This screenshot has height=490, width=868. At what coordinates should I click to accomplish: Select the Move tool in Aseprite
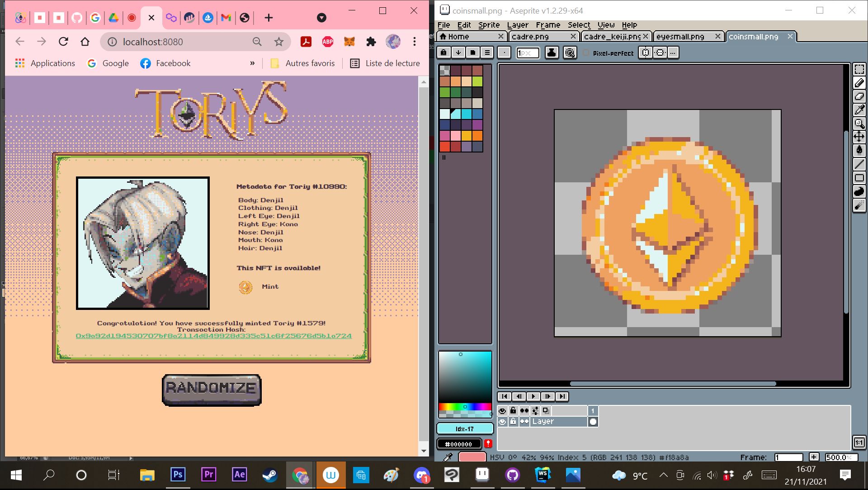tap(859, 137)
